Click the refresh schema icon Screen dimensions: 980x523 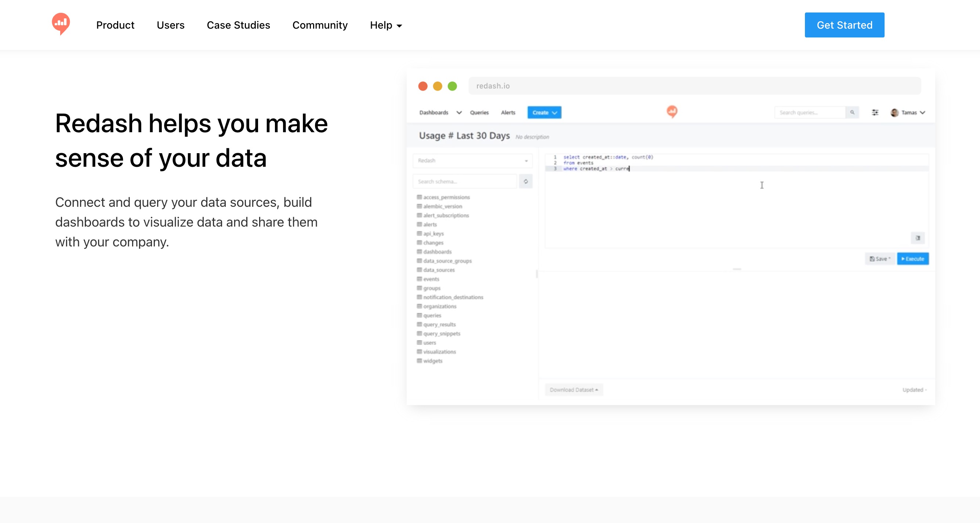pos(526,181)
